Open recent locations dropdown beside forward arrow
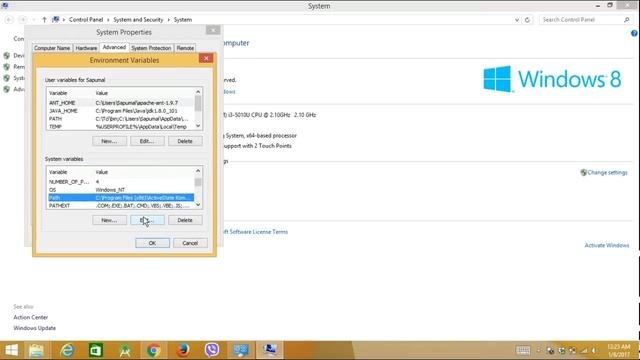This screenshot has width=640, height=360. coord(33,20)
